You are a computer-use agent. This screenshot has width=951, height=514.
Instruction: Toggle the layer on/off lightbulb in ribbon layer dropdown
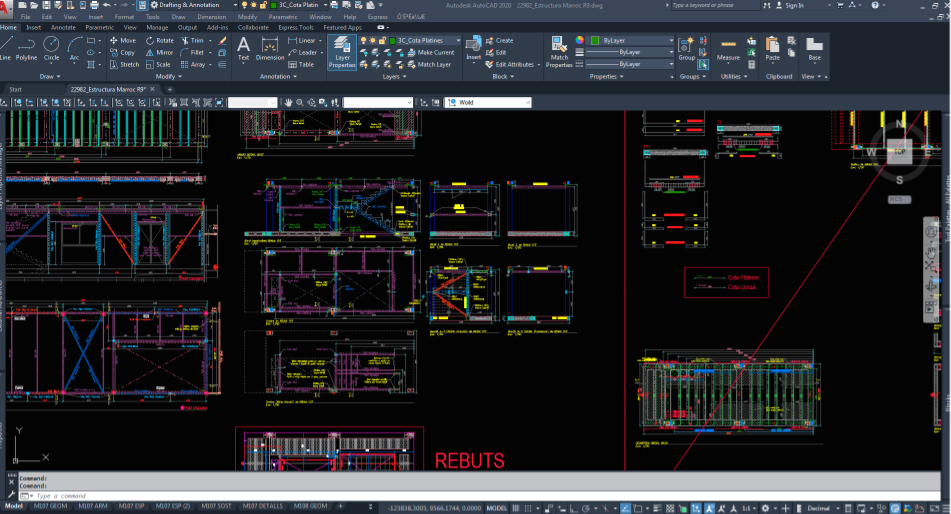pos(363,41)
